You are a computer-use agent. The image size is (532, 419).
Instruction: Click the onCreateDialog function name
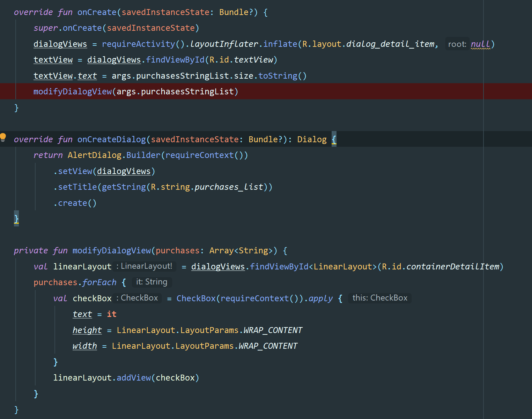pos(111,139)
